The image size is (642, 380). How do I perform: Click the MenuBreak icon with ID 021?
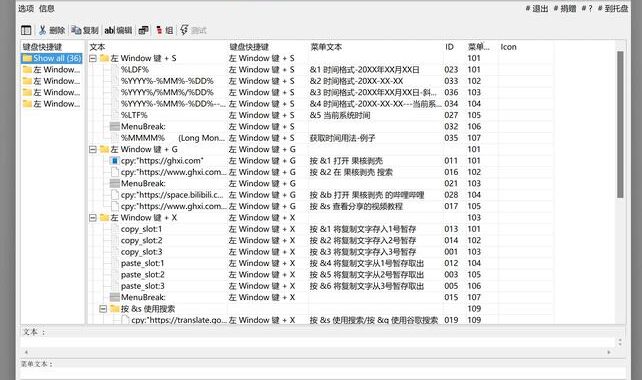(x=115, y=183)
